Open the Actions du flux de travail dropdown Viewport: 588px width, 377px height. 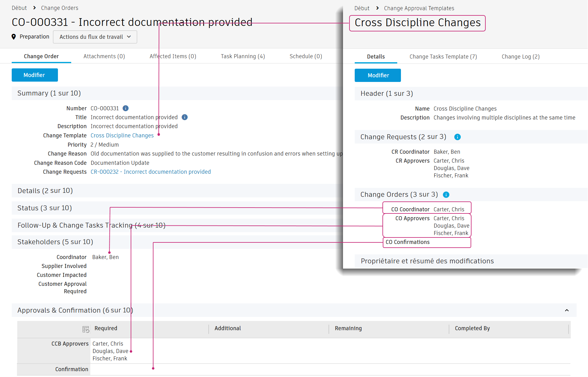pos(95,37)
